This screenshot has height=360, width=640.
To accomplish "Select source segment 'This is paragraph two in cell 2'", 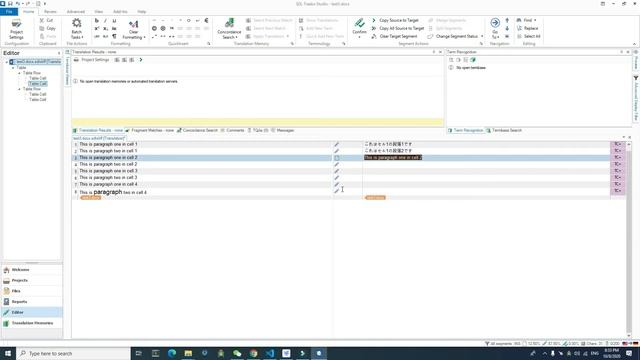I will coord(108,164).
